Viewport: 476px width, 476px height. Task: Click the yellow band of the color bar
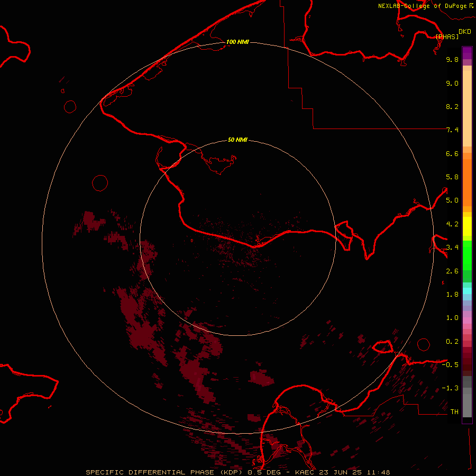point(467,226)
